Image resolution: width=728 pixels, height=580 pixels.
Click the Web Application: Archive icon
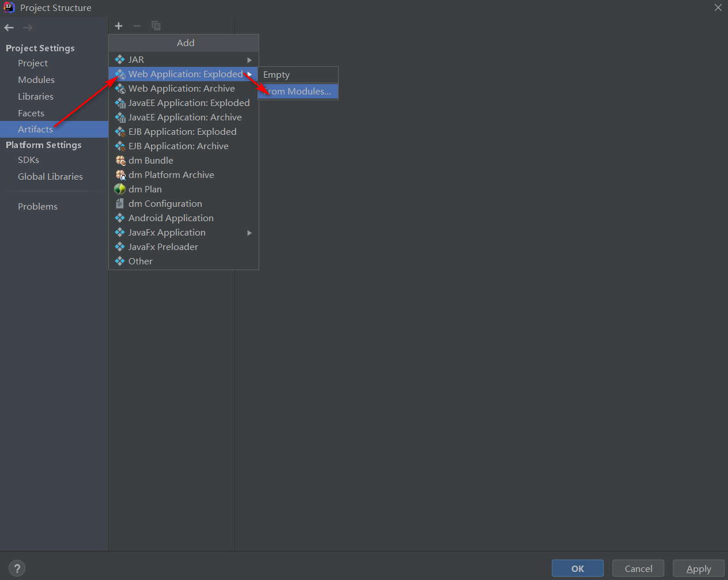click(x=120, y=89)
